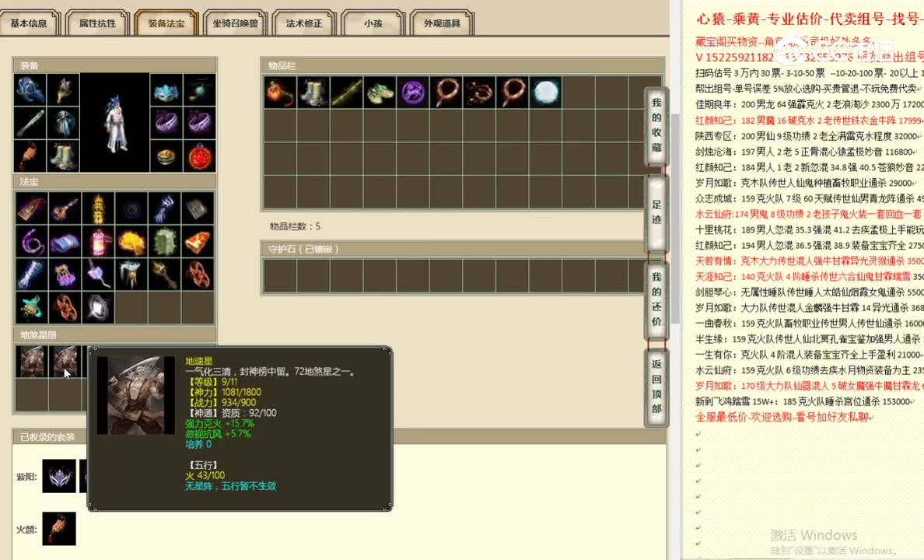The image size is (924, 560).
Task: Click the 火麟 set pendant icon
Action: tap(59, 529)
